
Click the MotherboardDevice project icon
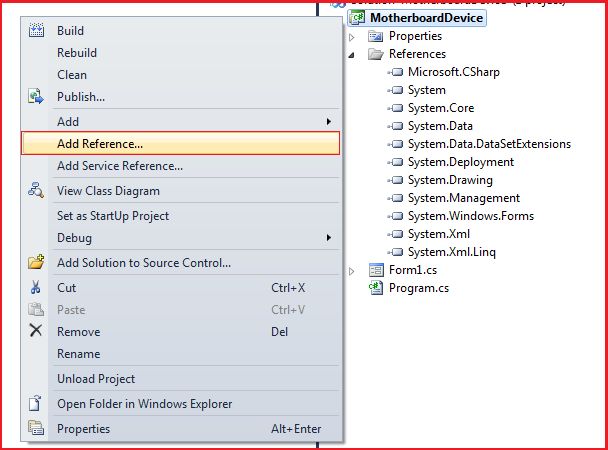point(357,18)
